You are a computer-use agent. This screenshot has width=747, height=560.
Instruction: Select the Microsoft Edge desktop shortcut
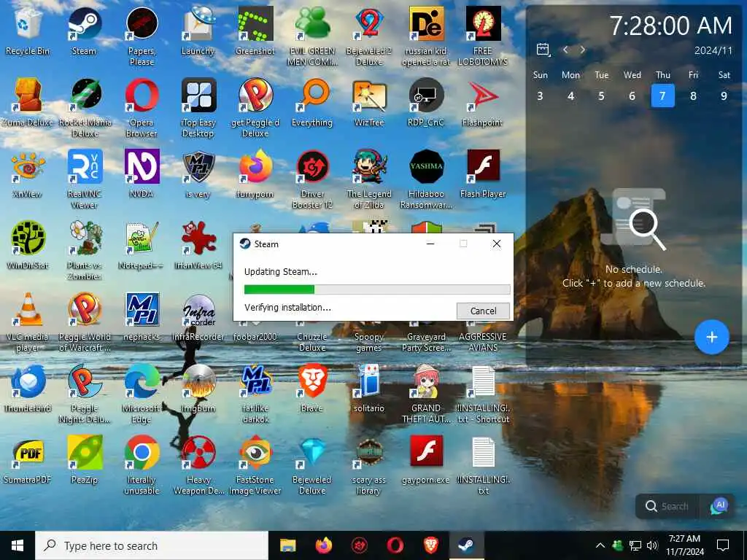tap(142, 381)
